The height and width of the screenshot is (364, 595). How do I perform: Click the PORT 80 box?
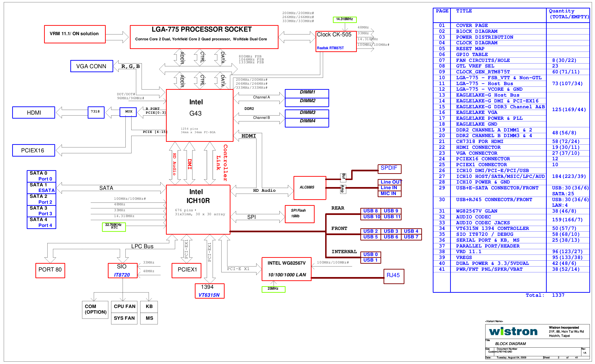click(x=50, y=270)
